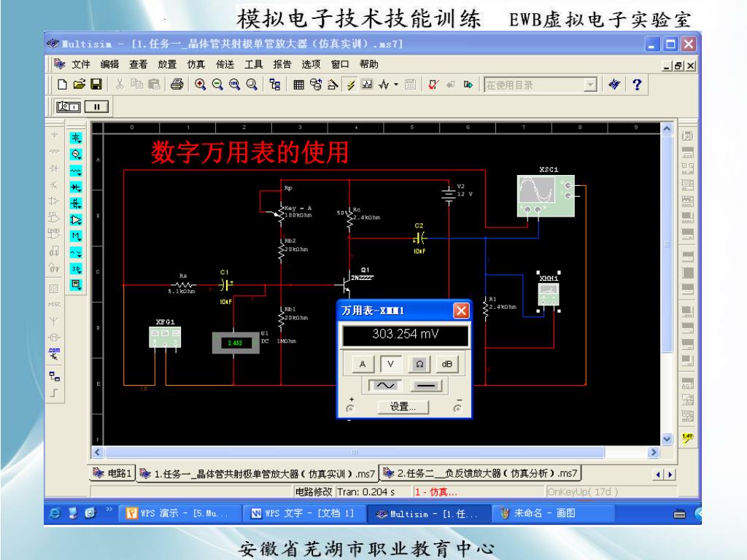The height and width of the screenshot is (560, 747).
Task: Place a diode from components toolbar
Action: point(76,187)
